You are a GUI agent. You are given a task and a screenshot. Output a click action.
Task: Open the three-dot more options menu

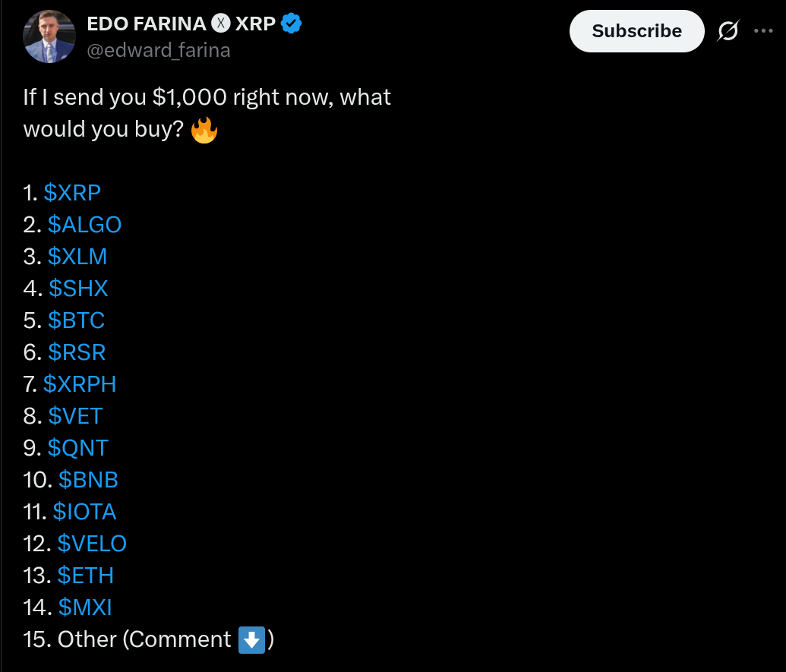(762, 31)
